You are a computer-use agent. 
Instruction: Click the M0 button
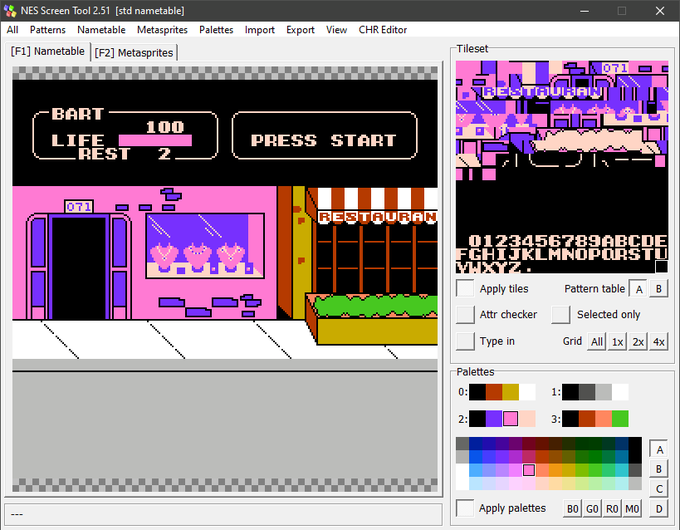point(632,508)
